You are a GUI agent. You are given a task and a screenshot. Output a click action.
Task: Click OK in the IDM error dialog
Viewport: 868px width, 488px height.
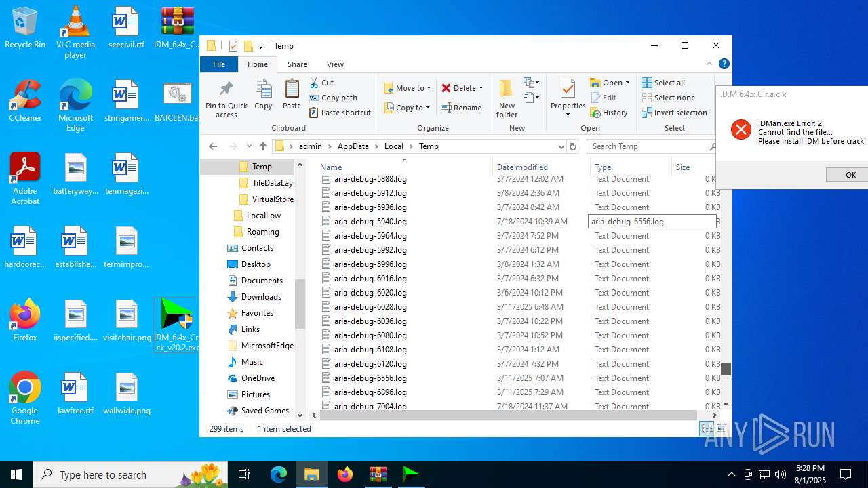[x=847, y=175]
